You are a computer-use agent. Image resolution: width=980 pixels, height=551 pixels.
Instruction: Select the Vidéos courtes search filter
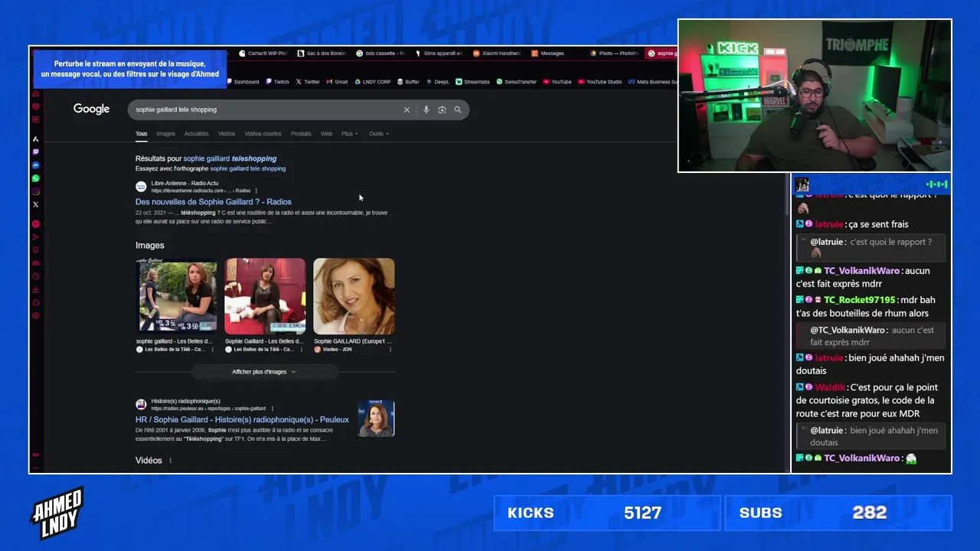pyautogui.click(x=263, y=134)
